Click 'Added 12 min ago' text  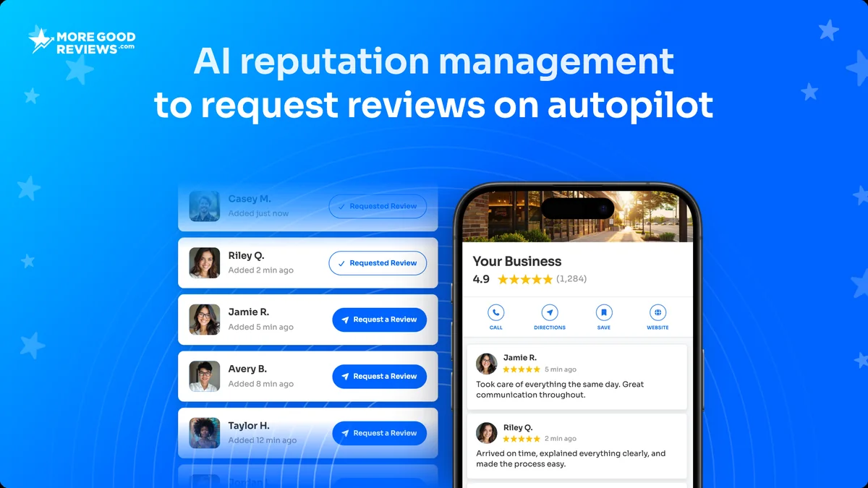pos(263,440)
